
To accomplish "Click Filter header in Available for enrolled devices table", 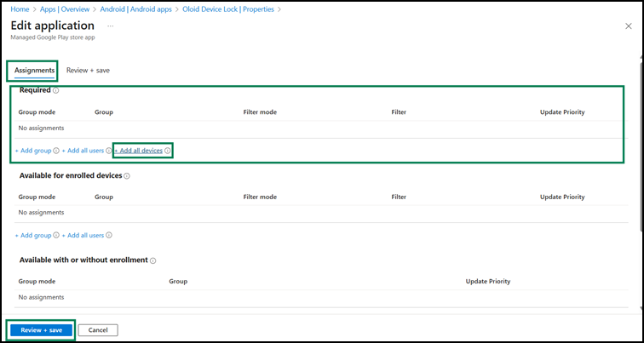I will [399, 197].
